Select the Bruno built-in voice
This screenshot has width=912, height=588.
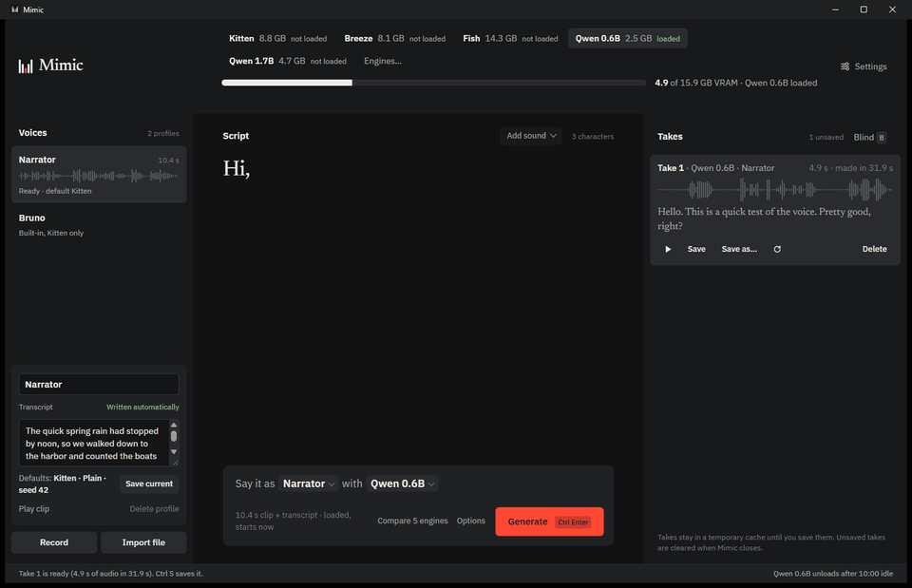click(99, 225)
